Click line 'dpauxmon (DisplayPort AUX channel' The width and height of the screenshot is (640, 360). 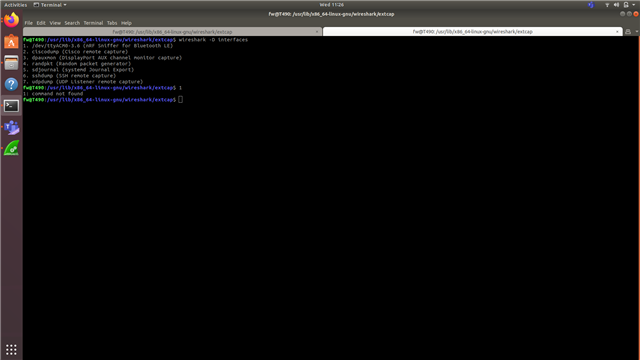(x=102, y=58)
